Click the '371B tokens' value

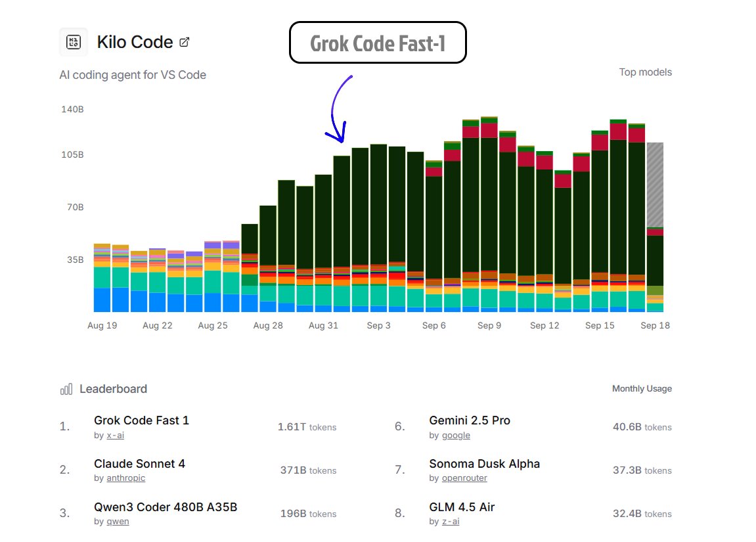coord(308,470)
